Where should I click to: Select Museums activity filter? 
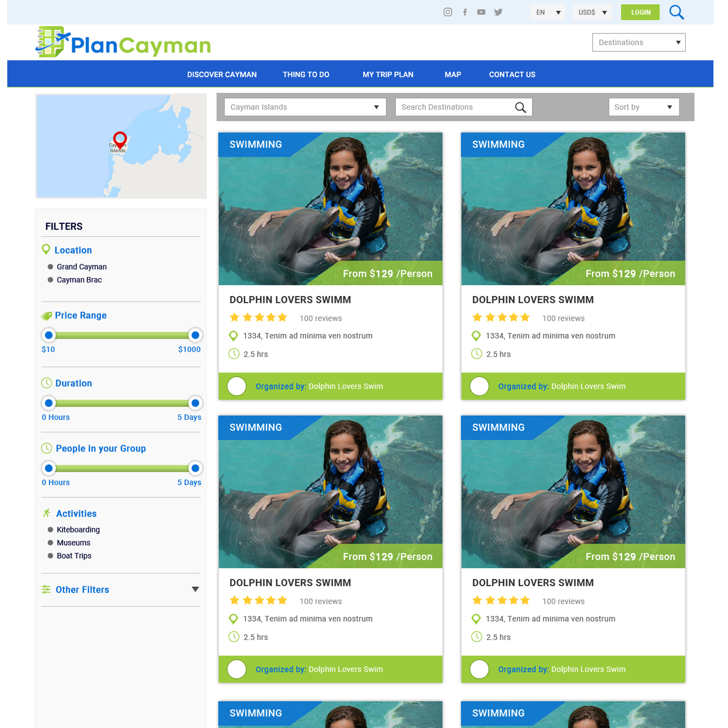coord(69,543)
